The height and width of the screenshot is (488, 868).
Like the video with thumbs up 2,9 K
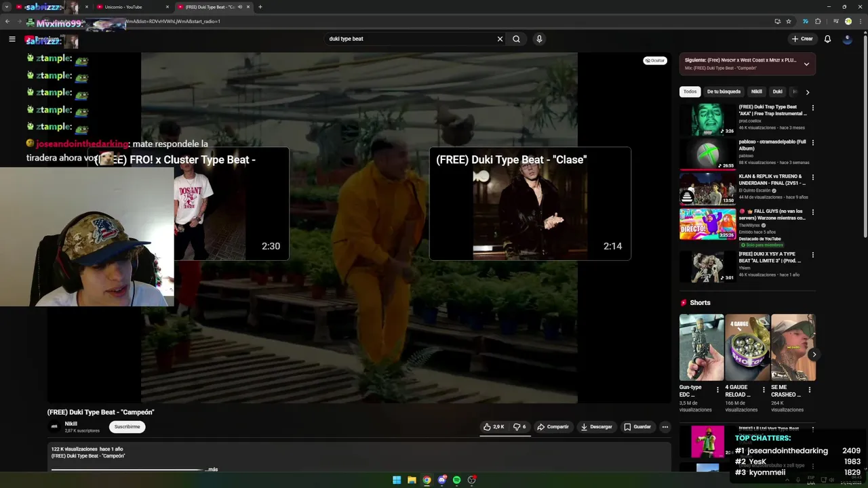click(x=494, y=427)
